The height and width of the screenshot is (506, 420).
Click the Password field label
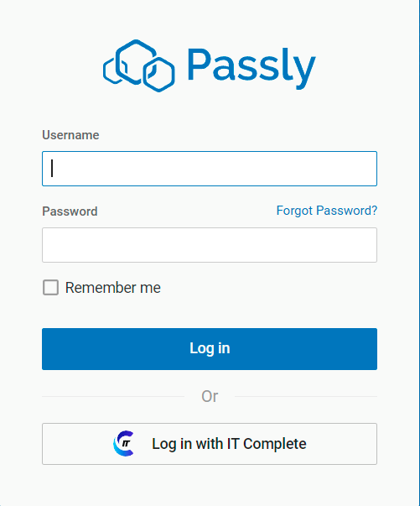click(70, 211)
